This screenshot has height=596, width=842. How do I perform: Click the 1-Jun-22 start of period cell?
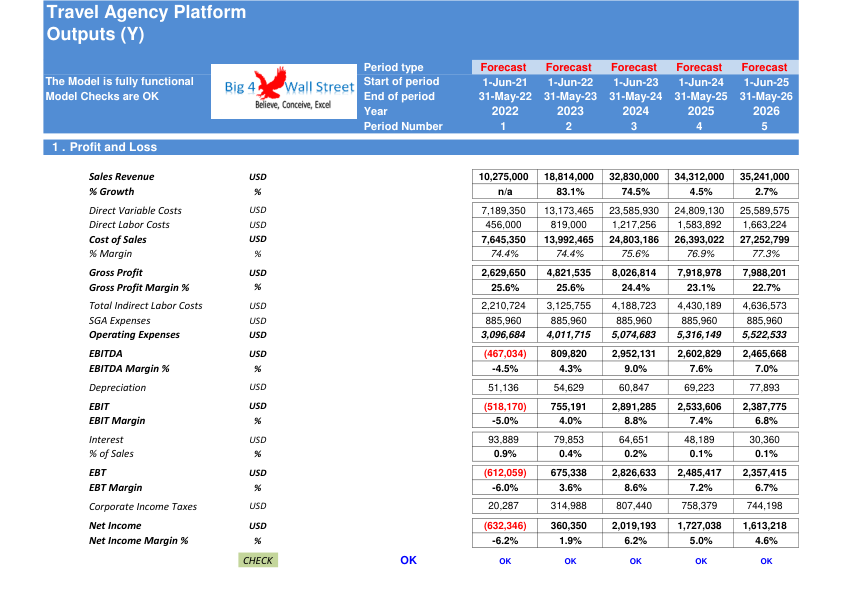(570, 82)
